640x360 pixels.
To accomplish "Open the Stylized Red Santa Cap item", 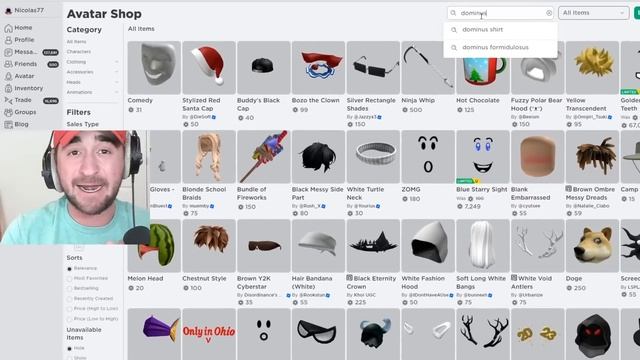I will tap(209, 67).
